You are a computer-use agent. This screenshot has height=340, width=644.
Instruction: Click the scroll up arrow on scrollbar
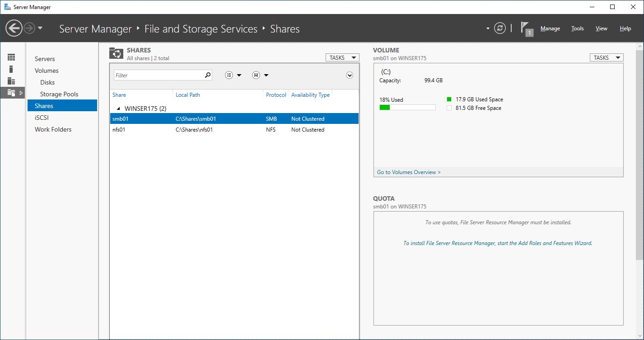[640, 47]
